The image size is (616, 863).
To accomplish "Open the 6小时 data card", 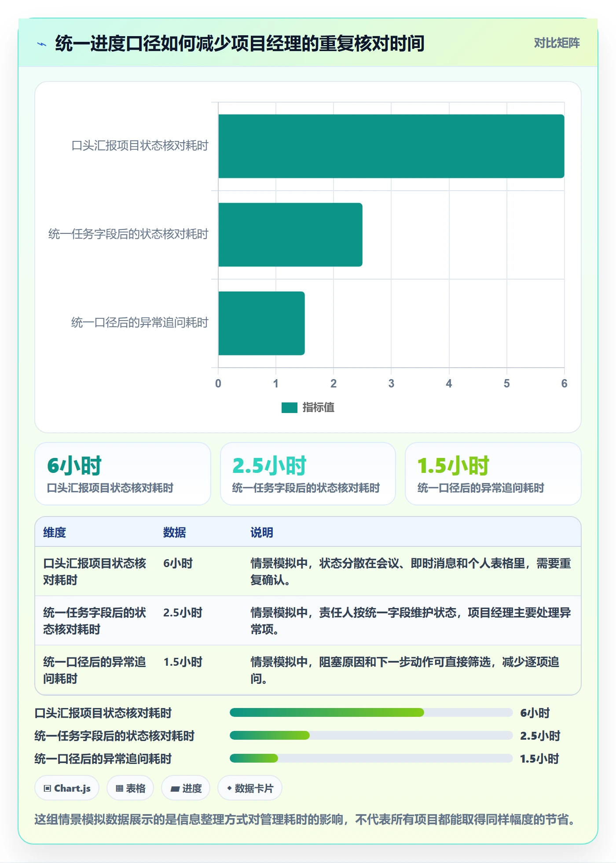I will click(123, 474).
